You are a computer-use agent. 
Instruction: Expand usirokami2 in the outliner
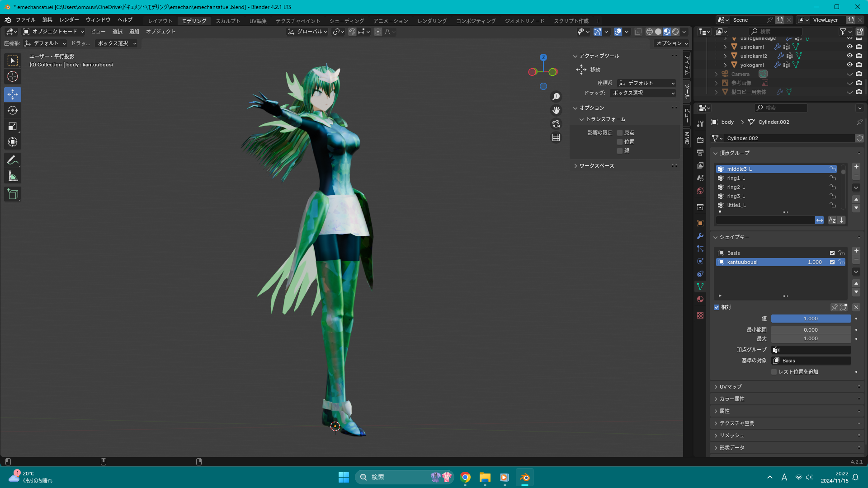coord(725,56)
